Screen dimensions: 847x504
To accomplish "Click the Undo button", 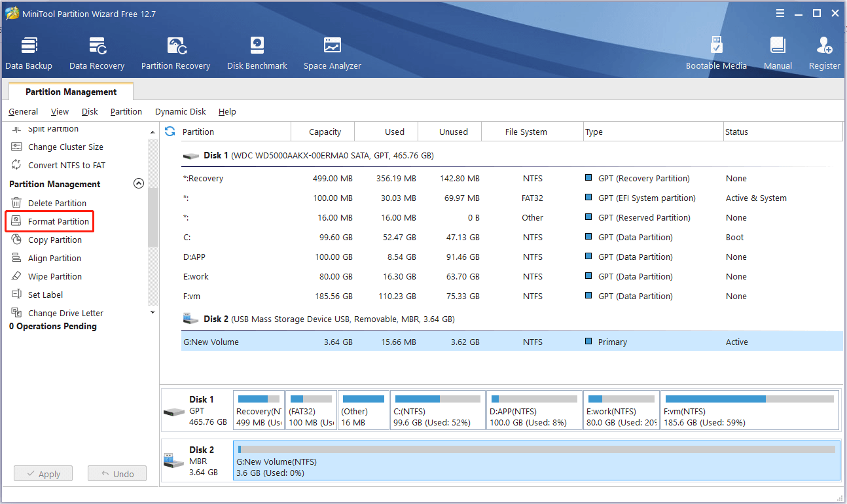I will pos(117,474).
